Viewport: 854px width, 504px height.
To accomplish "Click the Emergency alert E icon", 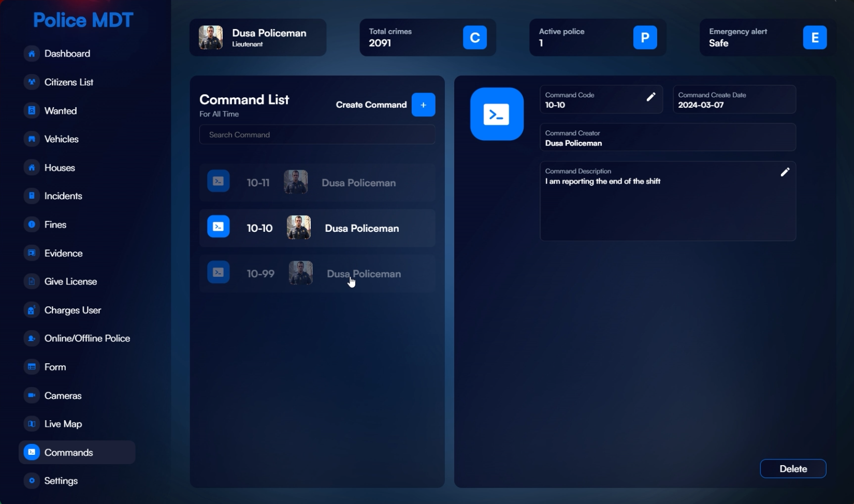I will point(815,38).
